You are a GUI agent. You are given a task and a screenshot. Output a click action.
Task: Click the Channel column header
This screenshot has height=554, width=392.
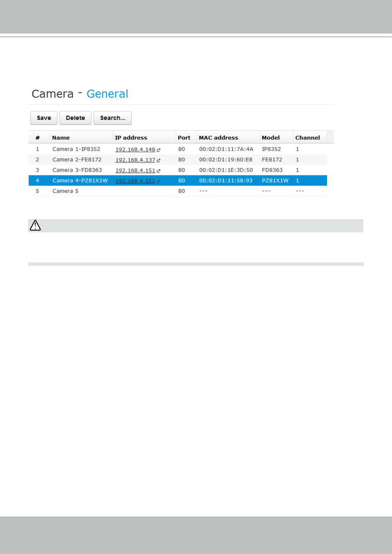310,138
